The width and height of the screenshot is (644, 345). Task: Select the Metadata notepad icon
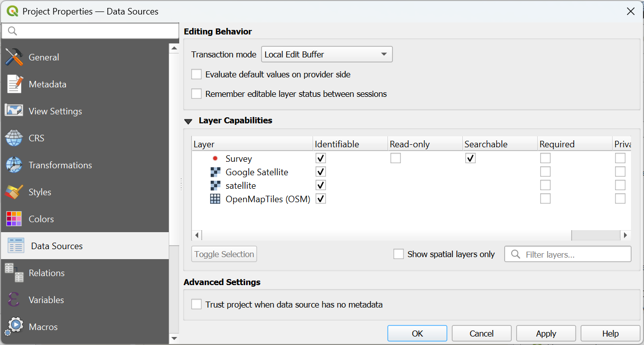pyautogui.click(x=14, y=84)
